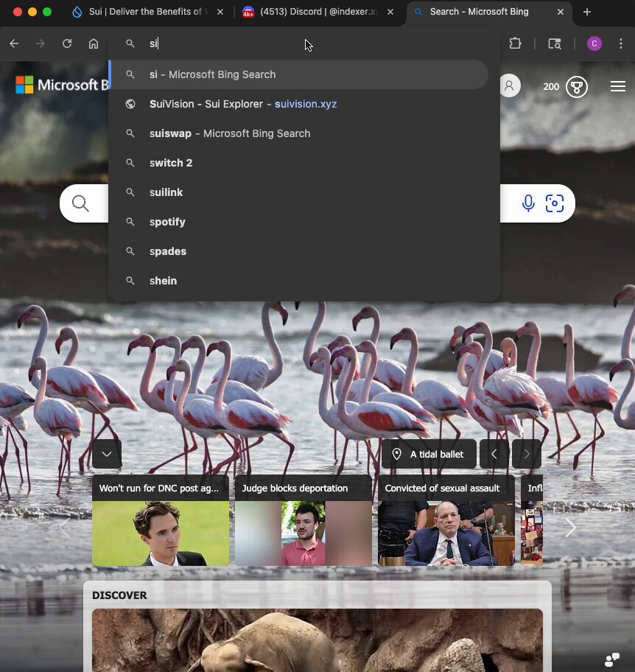Advance the news carousel with right chevron
This screenshot has width=635, height=672.
tap(570, 528)
